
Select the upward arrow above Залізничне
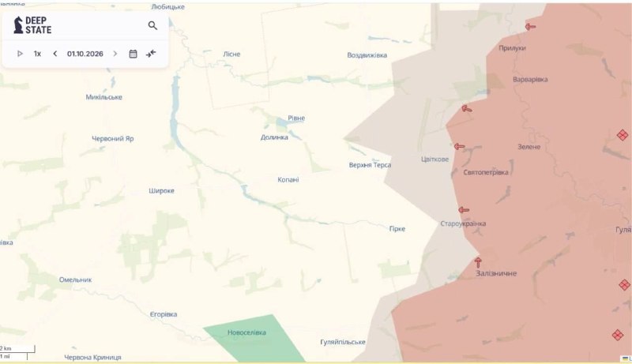[478, 262]
